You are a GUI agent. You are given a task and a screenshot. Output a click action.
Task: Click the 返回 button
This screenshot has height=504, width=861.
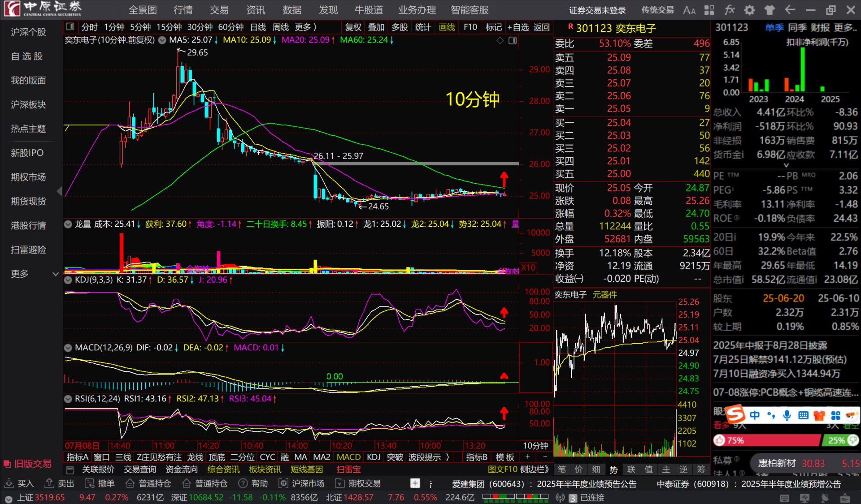(x=542, y=27)
